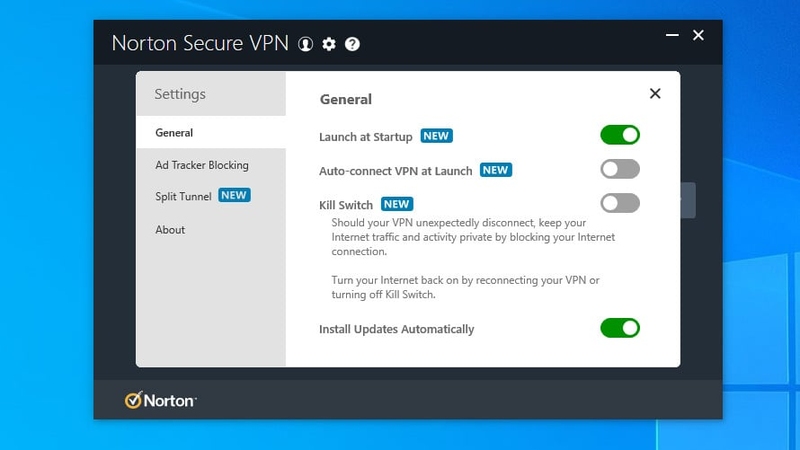Click the Norton Secure VPN title
Screen dimensions: 800x450
pos(200,43)
